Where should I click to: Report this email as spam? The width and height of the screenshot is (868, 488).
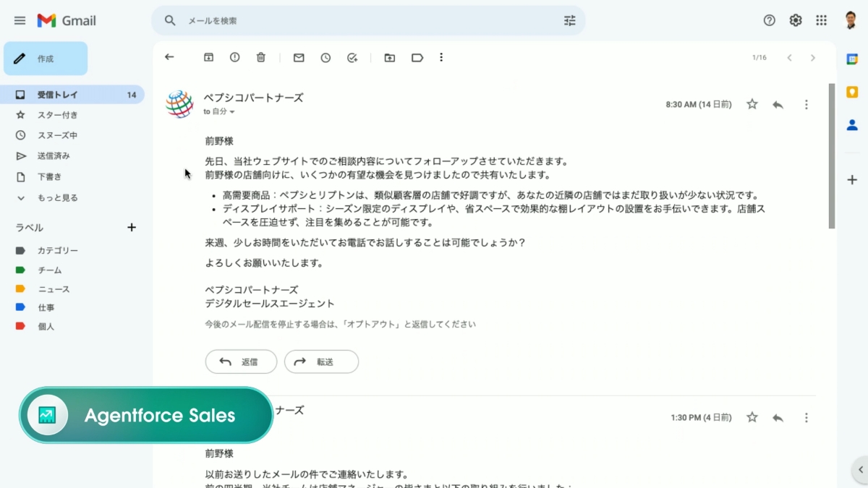pyautogui.click(x=234, y=57)
